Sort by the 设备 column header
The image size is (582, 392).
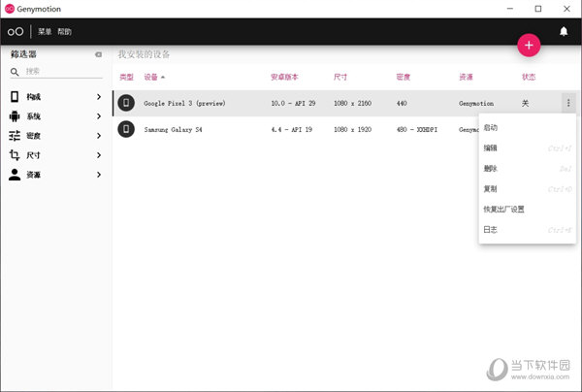click(150, 78)
